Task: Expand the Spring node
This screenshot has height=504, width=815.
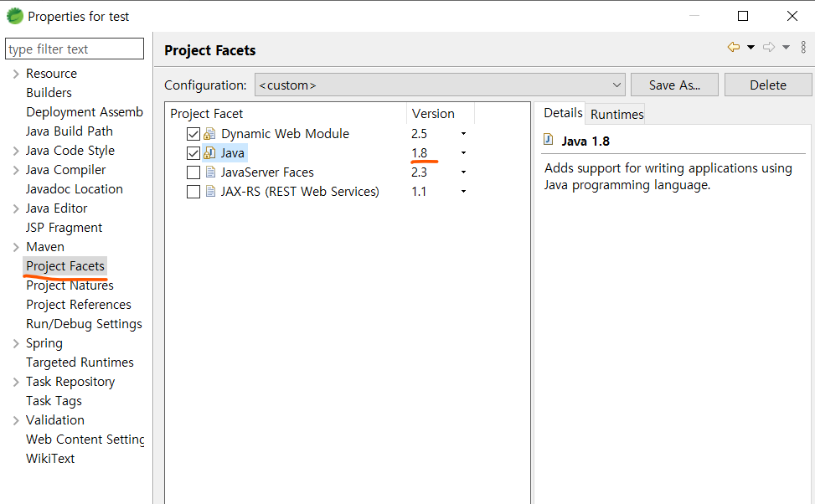Action: point(16,343)
